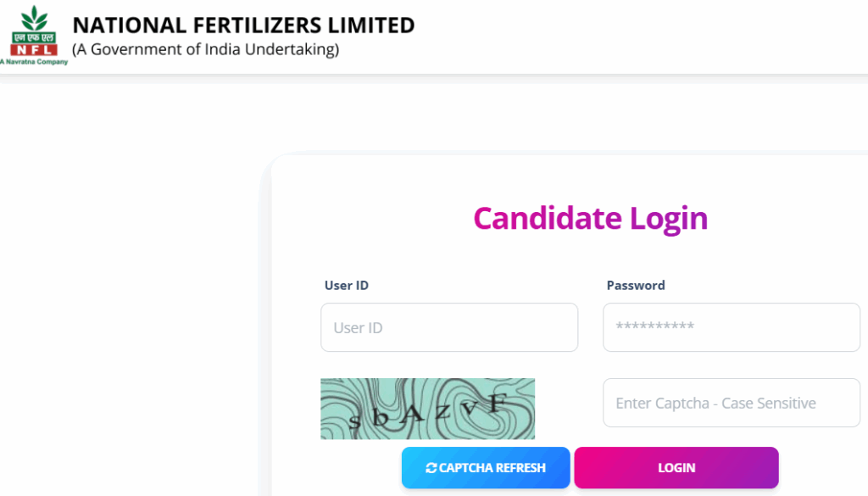
Task: Click the green leaf emblem in logo
Action: 35,16
